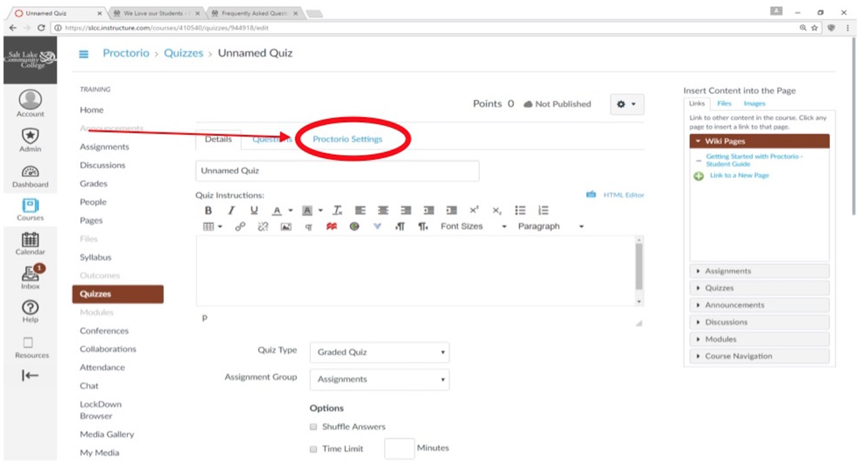Insert a numbered list
Image resolution: width=868 pixels, height=469 pixels.
coord(543,210)
